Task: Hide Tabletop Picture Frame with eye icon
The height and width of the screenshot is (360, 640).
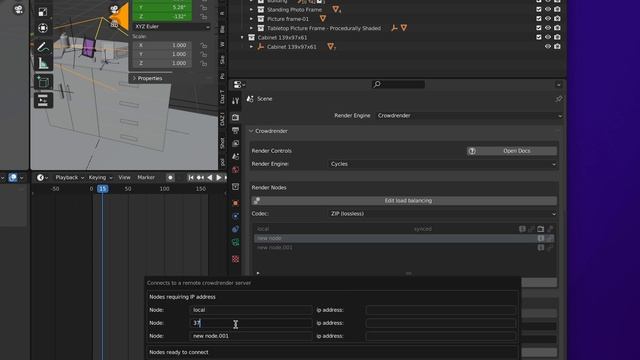Action: [x=548, y=28]
